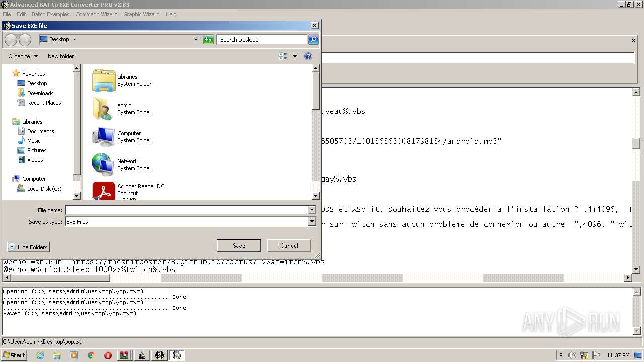Image resolution: width=644 pixels, height=362 pixels.
Task: Select the Libraries folder icon in file list
Action: click(104, 80)
